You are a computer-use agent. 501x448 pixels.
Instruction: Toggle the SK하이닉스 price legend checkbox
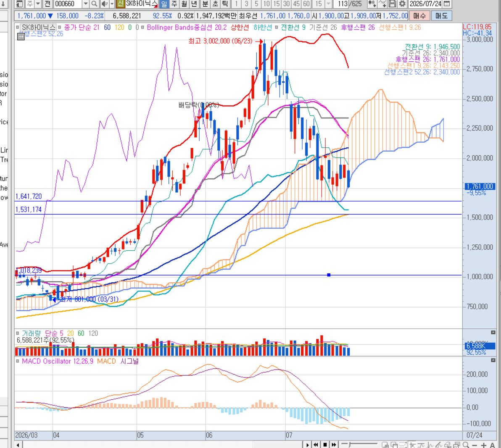pyautogui.click(x=18, y=27)
